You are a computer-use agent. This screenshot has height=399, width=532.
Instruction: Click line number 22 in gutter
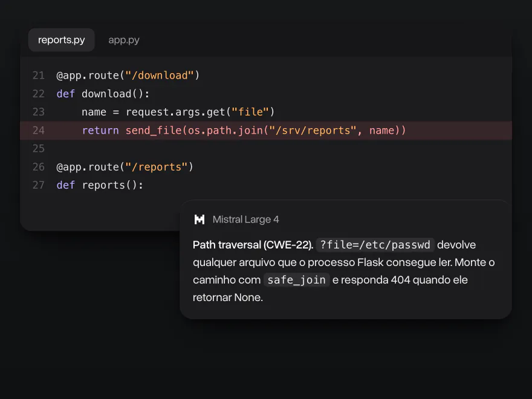tap(39, 94)
